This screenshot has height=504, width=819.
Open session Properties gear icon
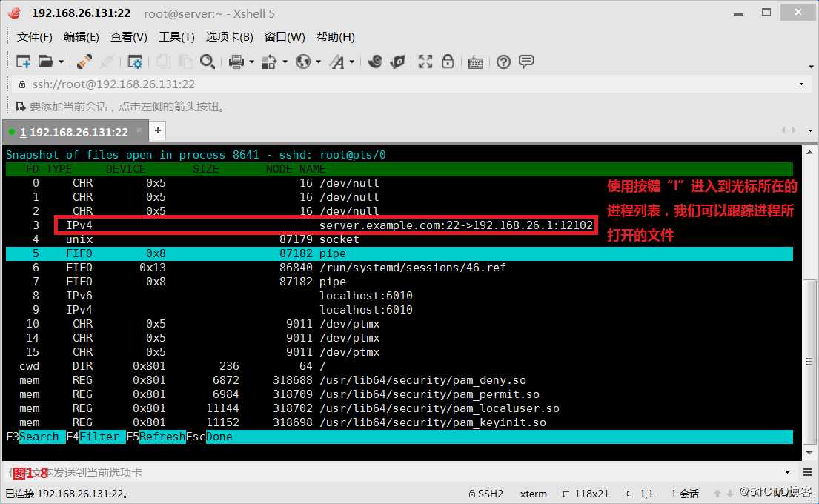tap(135, 62)
